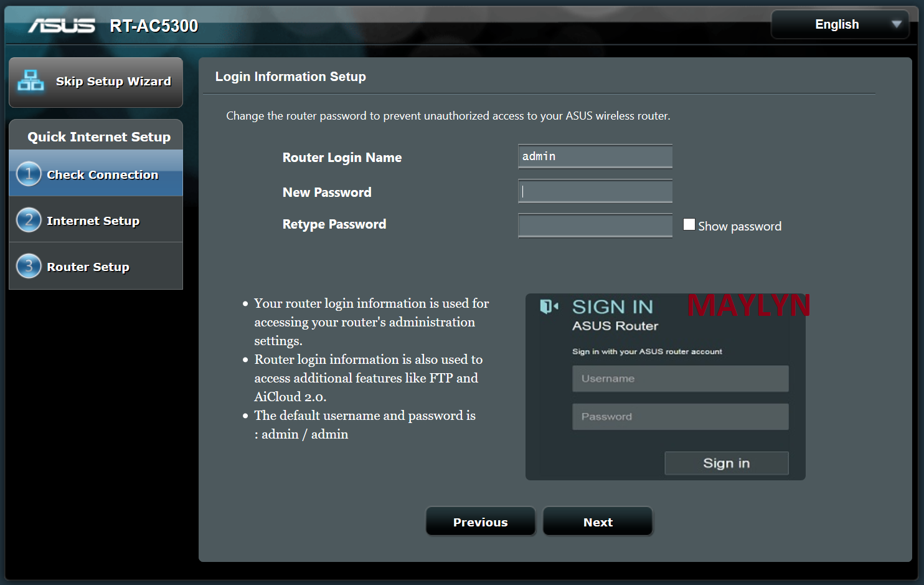Image resolution: width=924 pixels, height=585 pixels.
Task: Click into the New Password field
Action: click(595, 191)
